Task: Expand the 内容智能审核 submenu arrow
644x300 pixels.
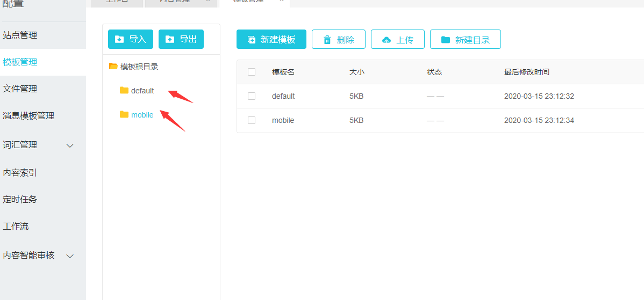Action: (x=70, y=256)
